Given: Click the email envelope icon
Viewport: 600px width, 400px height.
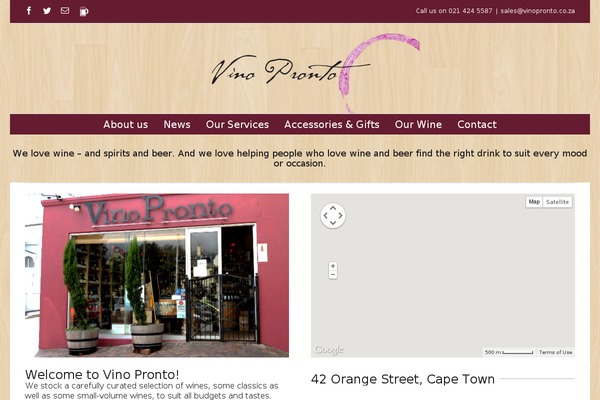Looking at the screenshot, I should pos(65,11).
